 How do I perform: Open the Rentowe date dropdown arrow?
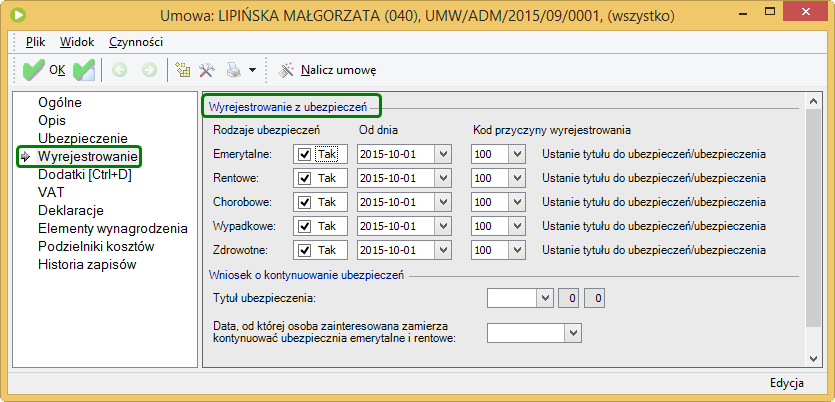[443, 178]
